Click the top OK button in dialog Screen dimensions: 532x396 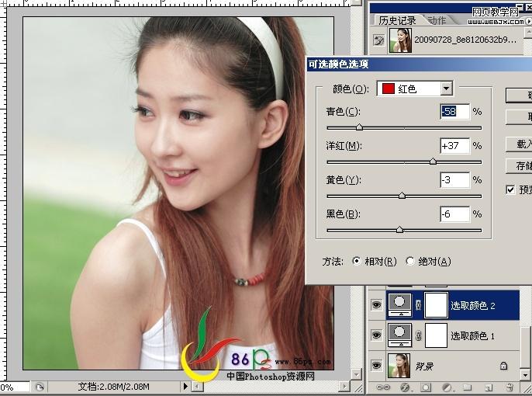519,96
